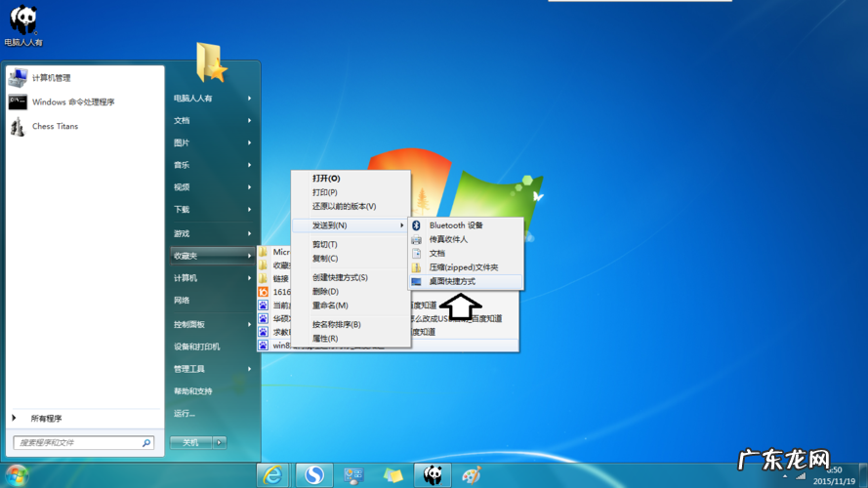Launch Chess Titans from Start menu
868x488 pixels.
(55, 126)
